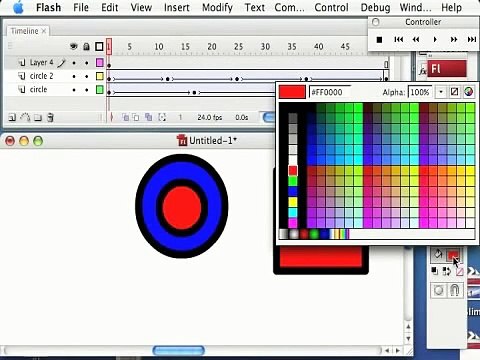Click the 24.0 fps frame rate value
Screen dimensions: 480x360
click(210, 117)
